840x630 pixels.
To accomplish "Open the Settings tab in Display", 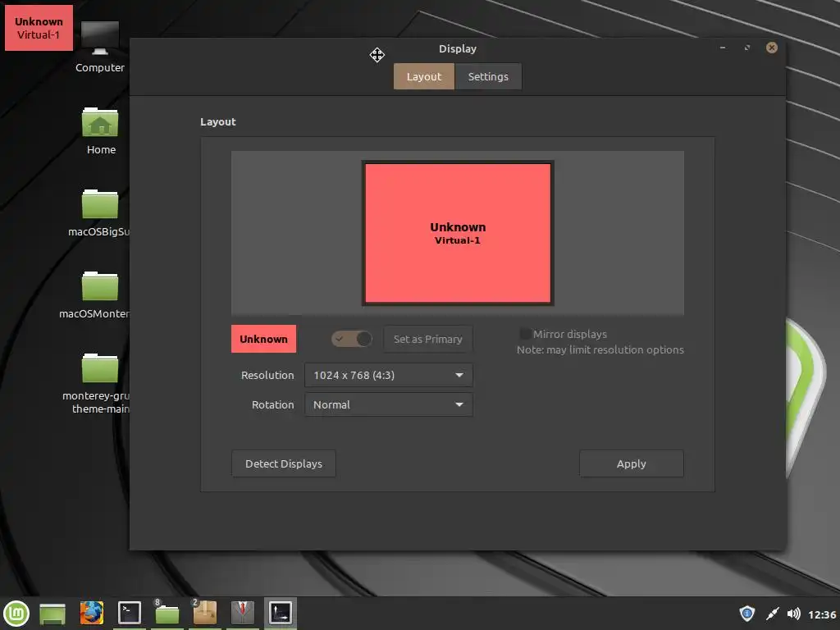I will pos(488,76).
